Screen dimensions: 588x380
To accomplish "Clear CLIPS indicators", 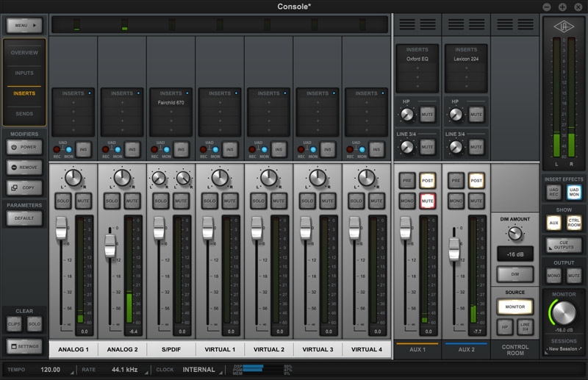I will click(x=14, y=324).
